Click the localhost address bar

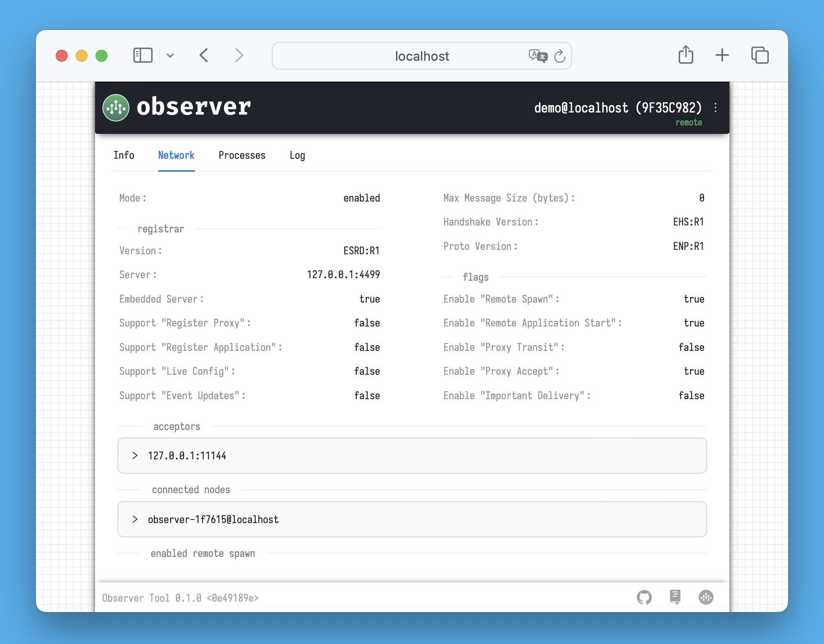[421, 56]
